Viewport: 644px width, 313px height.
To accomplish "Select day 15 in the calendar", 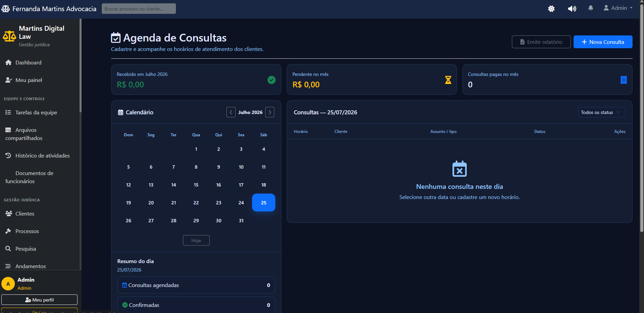I will point(196,185).
